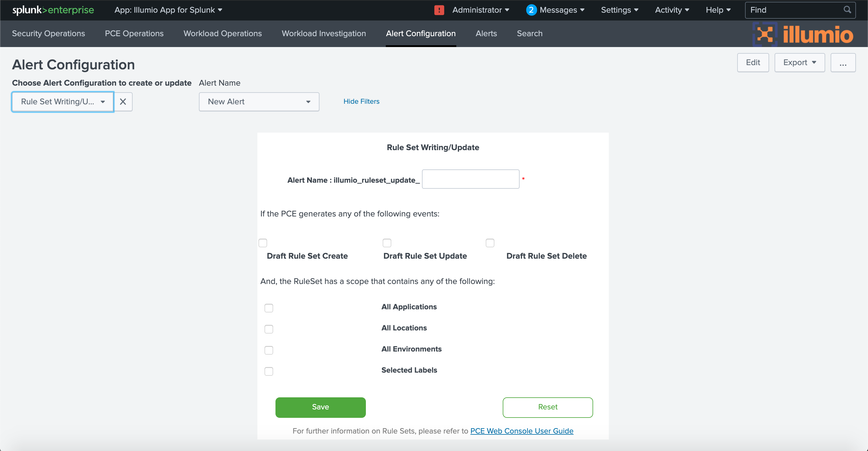This screenshot has height=451, width=868.
Task: Click the blue messages count badge
Action: 531,10
